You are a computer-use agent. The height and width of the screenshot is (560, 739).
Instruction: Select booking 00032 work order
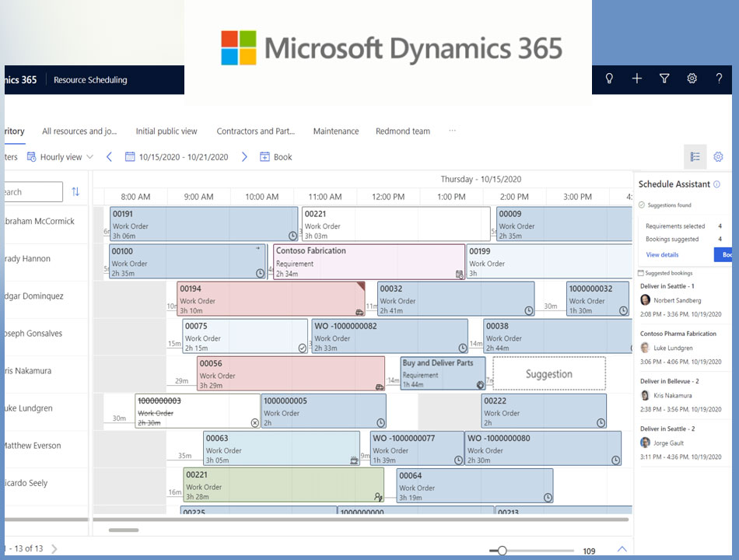456,299
